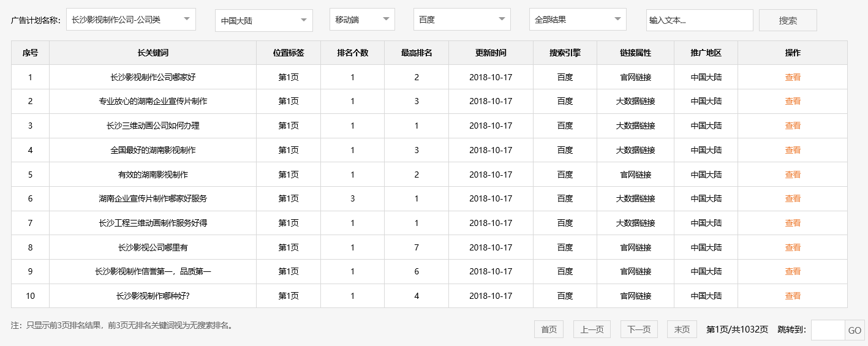868x346 pixels.
Task: Click the 1页/共1032页 page indicator
Action: coord(737,329)
